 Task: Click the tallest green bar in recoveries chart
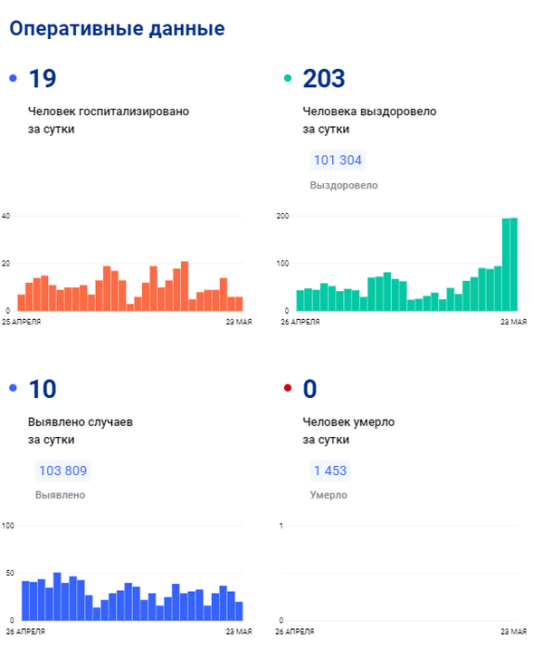514,264
